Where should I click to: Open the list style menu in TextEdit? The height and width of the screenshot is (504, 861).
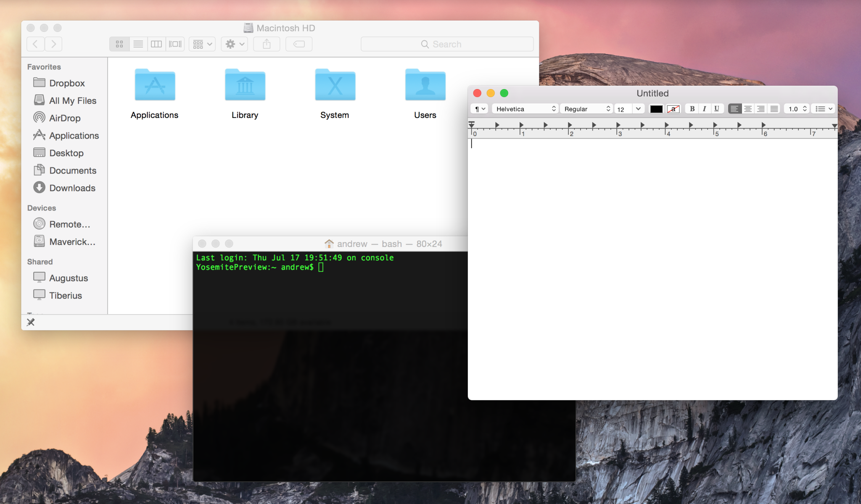coord(822,108)
